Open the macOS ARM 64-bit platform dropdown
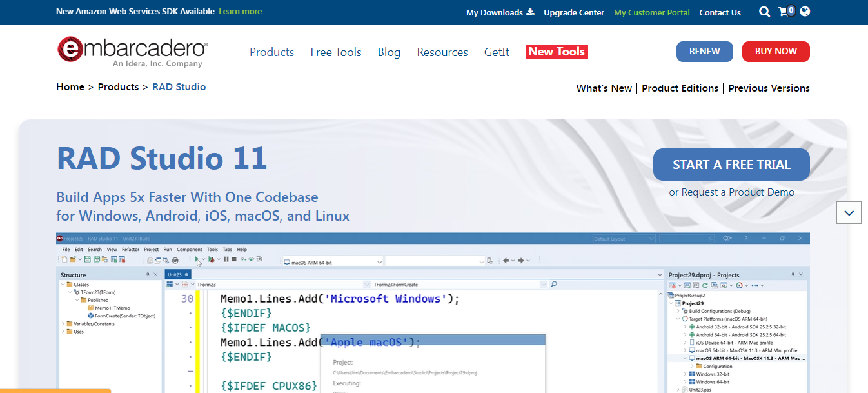868x393 pixels. (x=333, y=261)
